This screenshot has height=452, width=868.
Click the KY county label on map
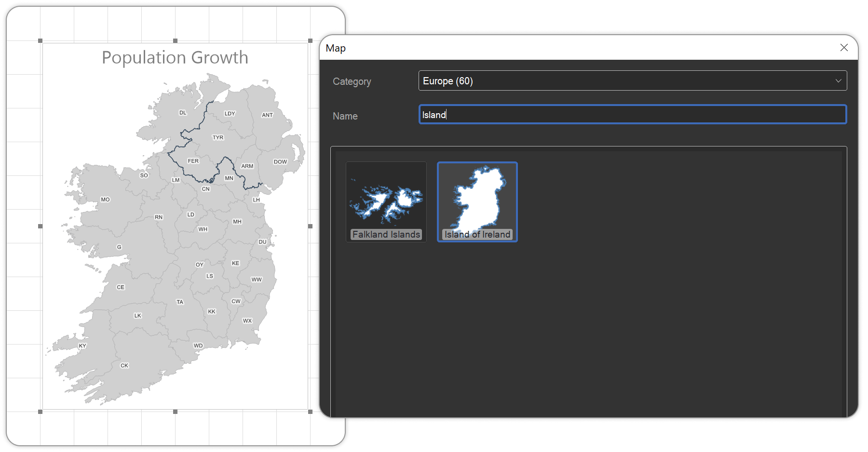pyautogui.click(x=82, y=346)
